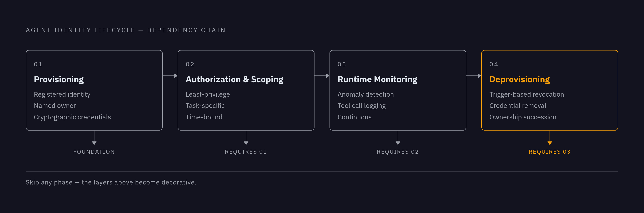The height and width of the screenshot is (213, 644).
Task: Select the '02' phase number
Action: tap(190, 64)
